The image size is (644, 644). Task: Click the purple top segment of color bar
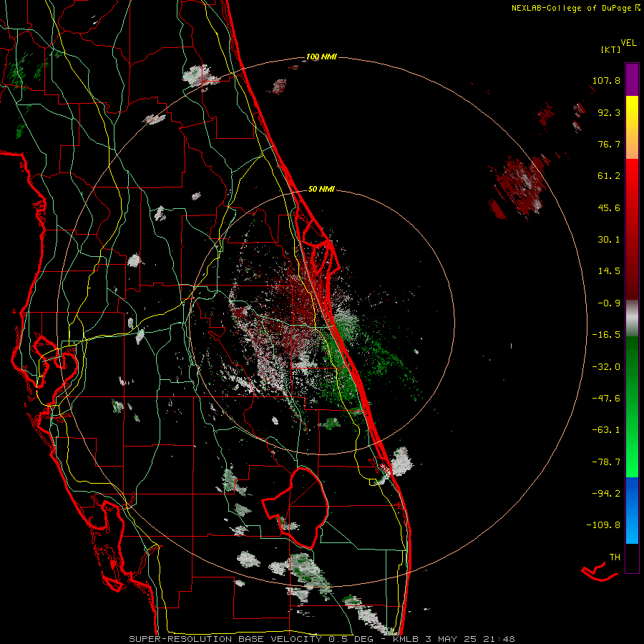[x=632, y=79]
